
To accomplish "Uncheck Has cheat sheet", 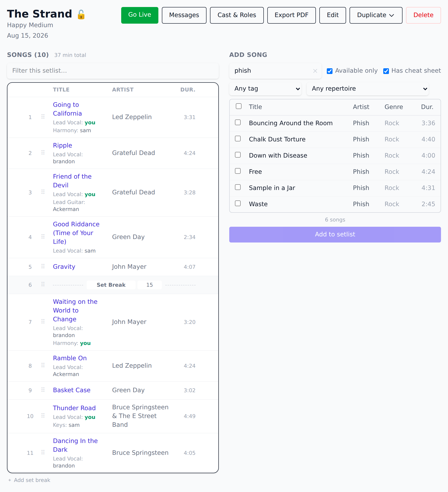I will pyautogui.click(x=386, y=71).
